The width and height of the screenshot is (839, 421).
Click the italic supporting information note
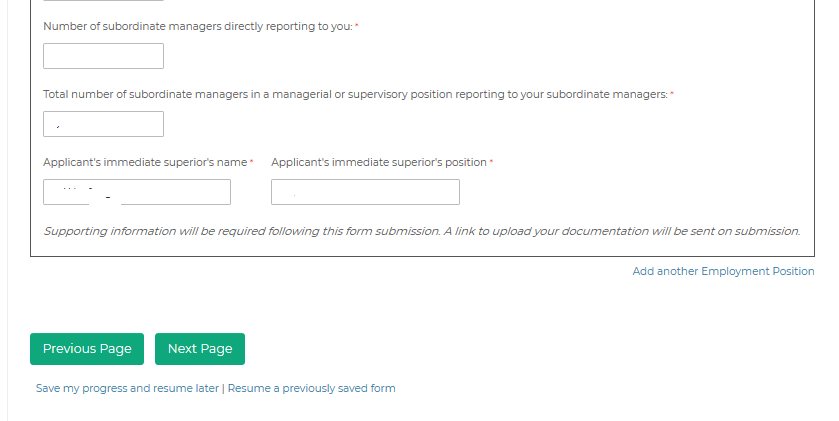[x=421, y=231]
